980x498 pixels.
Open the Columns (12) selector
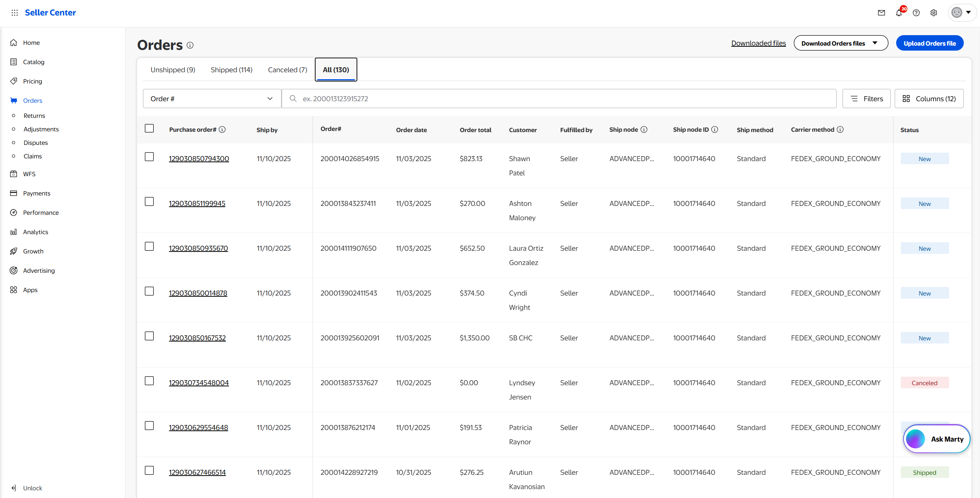click(x=929, y=99)
